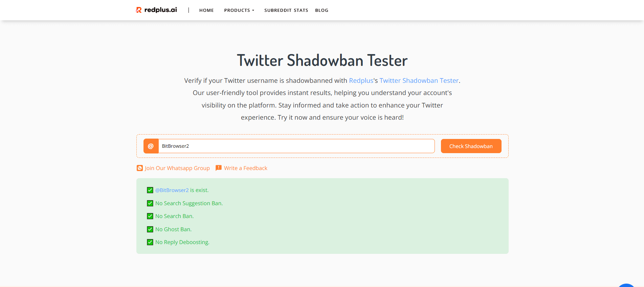This screenshot has height=287, width=644.
Task: Click the No Reply Deboosting checkmark
Action: [x=150, y=242]
